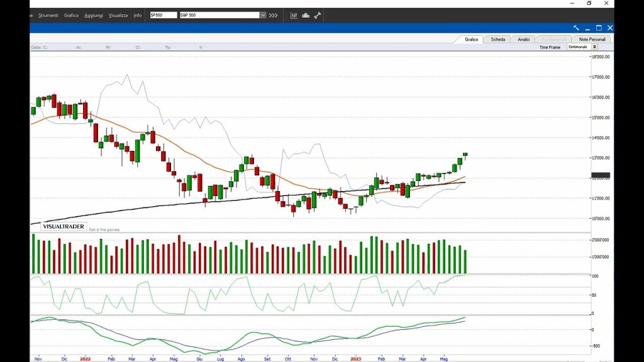Open the Aggiungi menu

[x=93, y=15]
